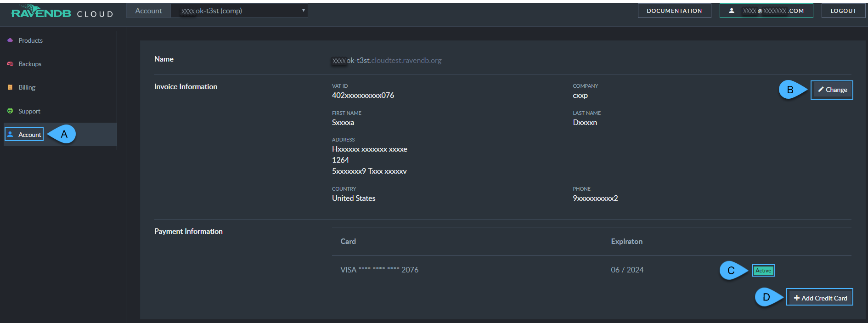
Task: Click the Card column header
Action: pyautogui.click(x=348, y=242)
